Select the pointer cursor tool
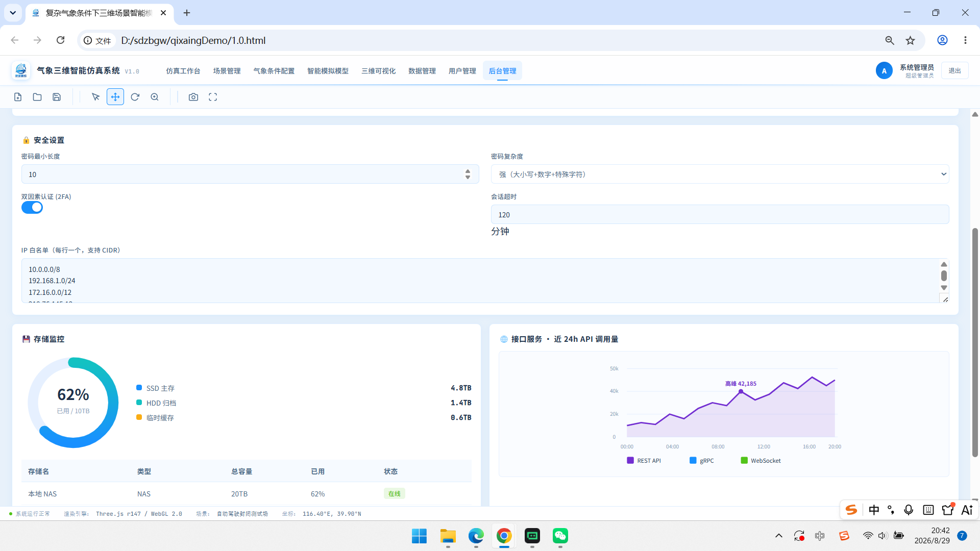The height and width of the screenshot is (551, 980). pyautogui.click(x=95, y=97)
